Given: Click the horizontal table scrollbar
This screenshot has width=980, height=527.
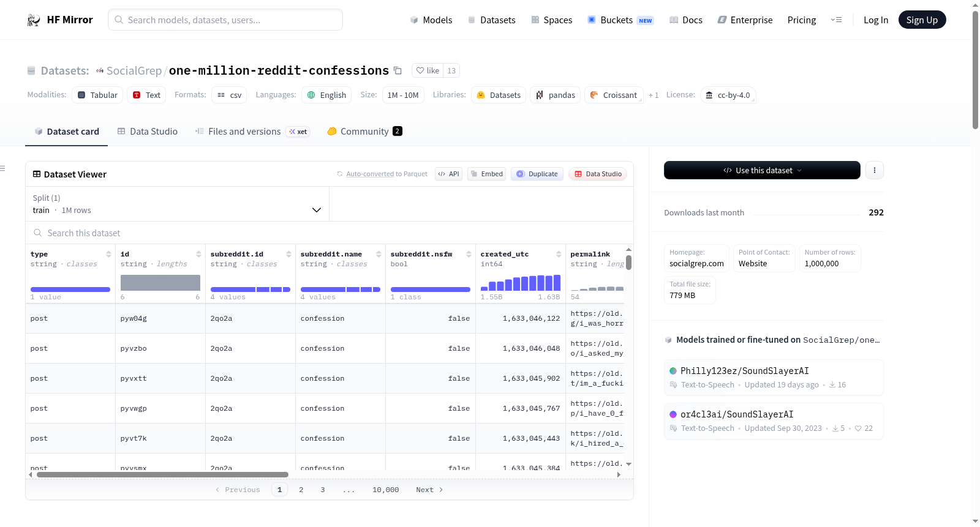Looking at the screenshot, I should (x=162, y=474).
